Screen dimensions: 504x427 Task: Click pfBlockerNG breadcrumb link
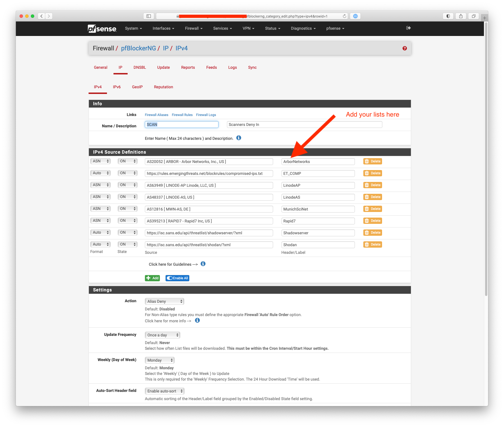coord(138,48)
